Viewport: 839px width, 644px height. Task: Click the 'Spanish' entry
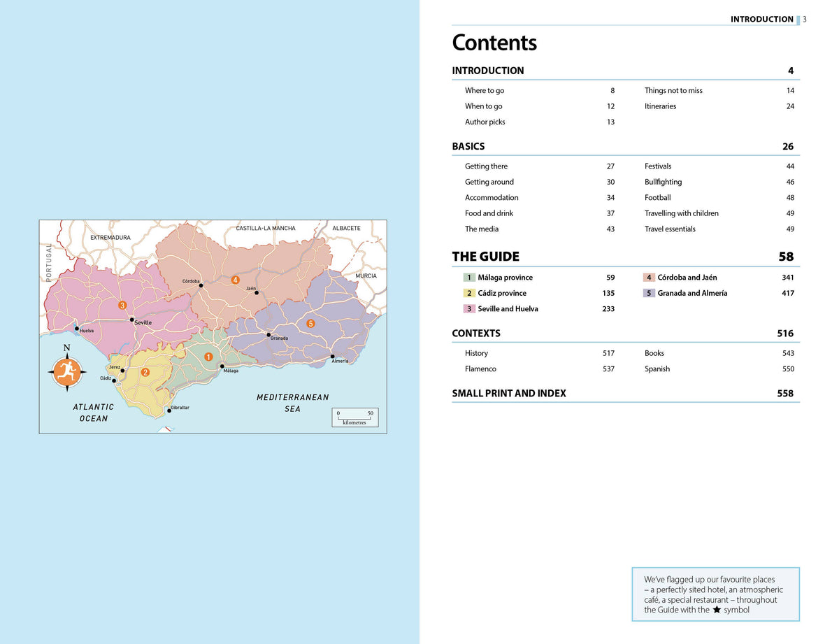click(657, 369)
